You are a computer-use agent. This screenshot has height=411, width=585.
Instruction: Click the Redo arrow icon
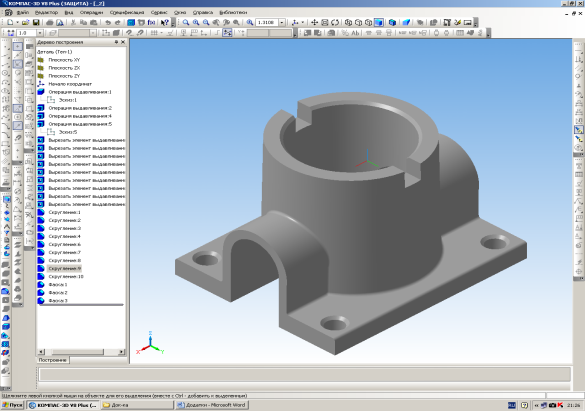click(x=117, y=22)
